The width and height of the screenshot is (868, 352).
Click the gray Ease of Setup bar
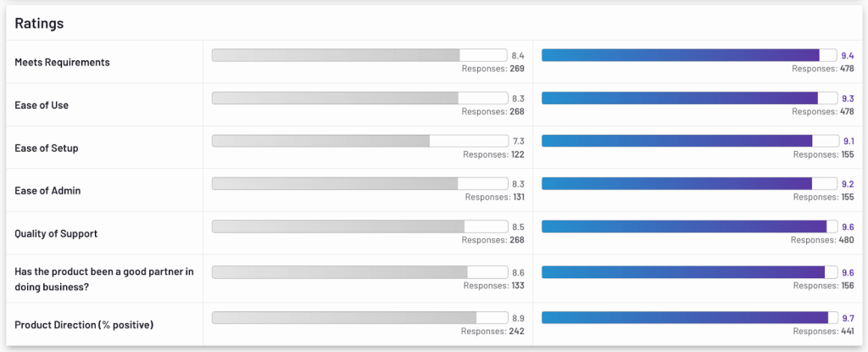[359, 141]
